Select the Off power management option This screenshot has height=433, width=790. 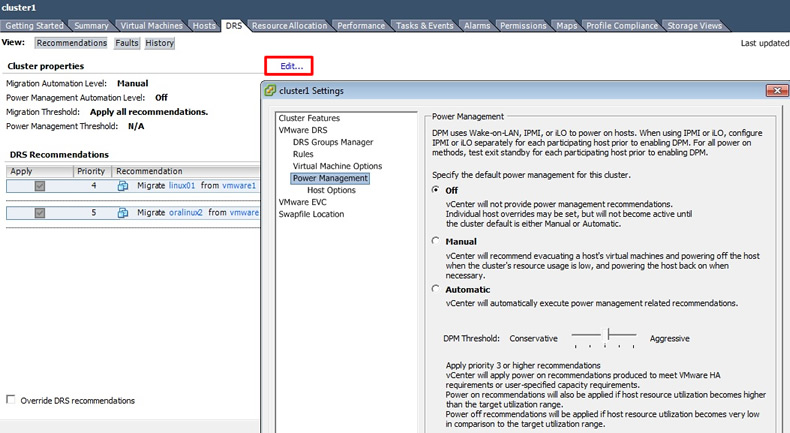click(x=435, y=189)
